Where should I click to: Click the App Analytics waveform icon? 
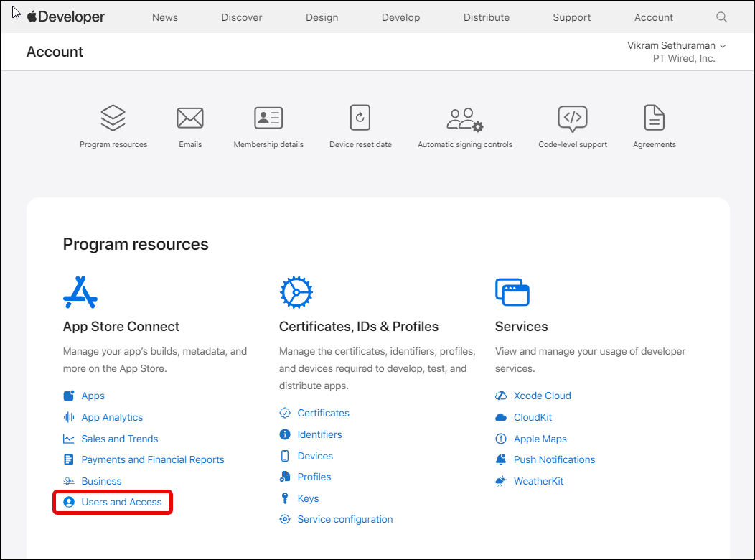[69, 417]
